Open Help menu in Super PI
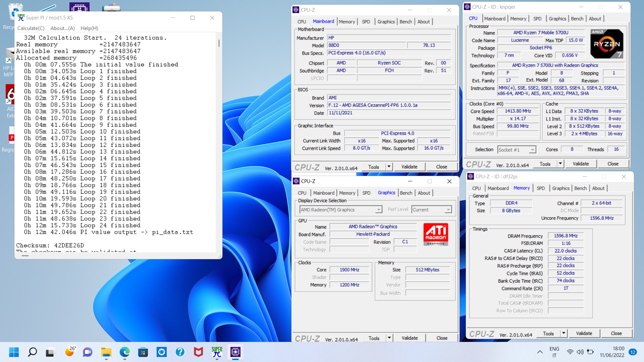This screenshot has height=362, width=644. click(x=89, y=28)
